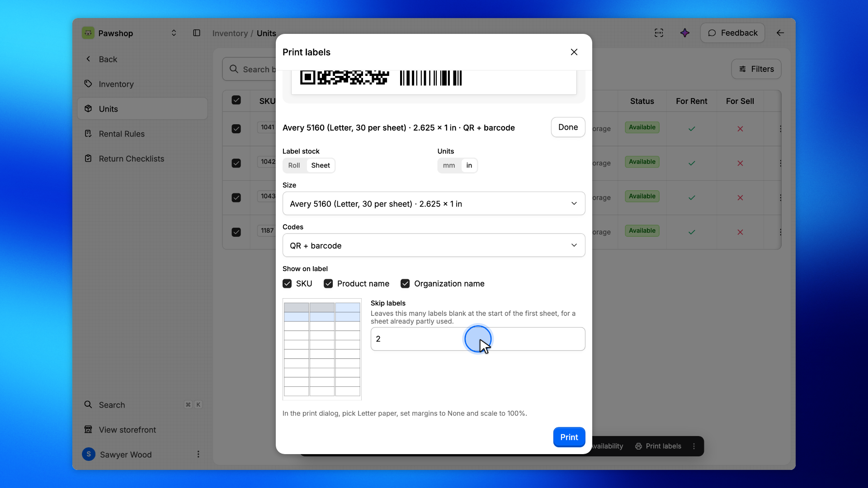The image size is (868, 488).
Task: Select Sheet label stock
Action: point(321,165)
